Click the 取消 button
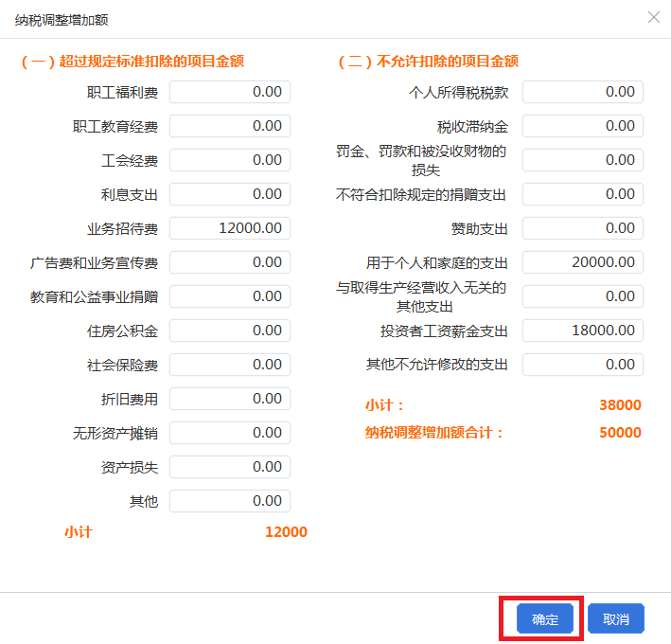Screen dimensions: 671x644 [615, 619]
